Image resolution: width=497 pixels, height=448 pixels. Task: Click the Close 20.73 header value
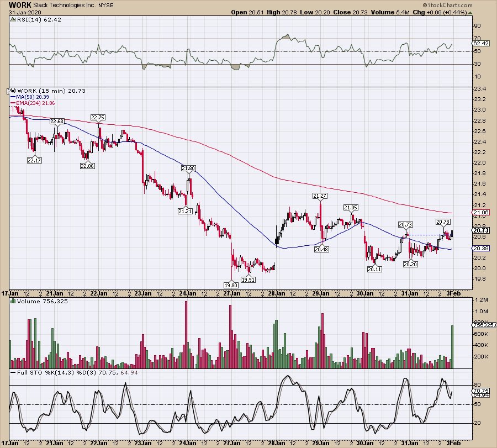[350, 12]
